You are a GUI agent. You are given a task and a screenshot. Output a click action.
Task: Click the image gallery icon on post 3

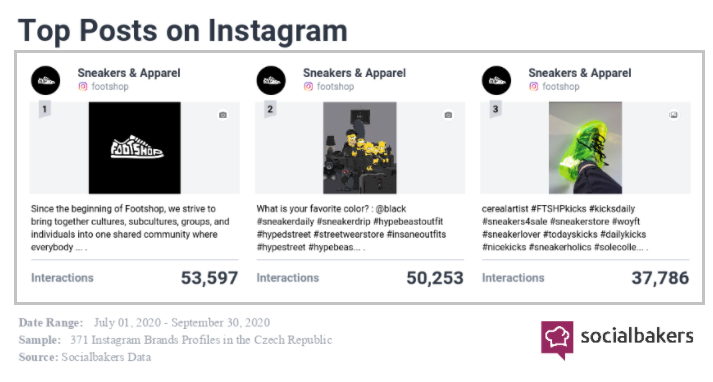tap(673, 115)
